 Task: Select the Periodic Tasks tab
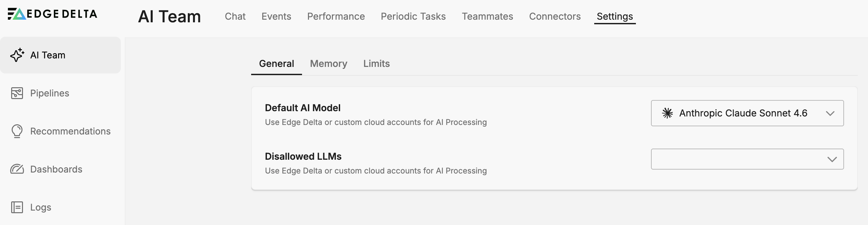pyautogui.click(x=413, y=16)
